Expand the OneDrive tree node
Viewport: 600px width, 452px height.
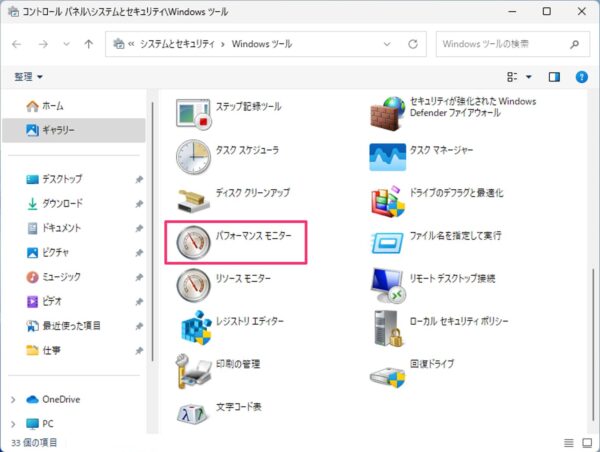coord(13,400)
